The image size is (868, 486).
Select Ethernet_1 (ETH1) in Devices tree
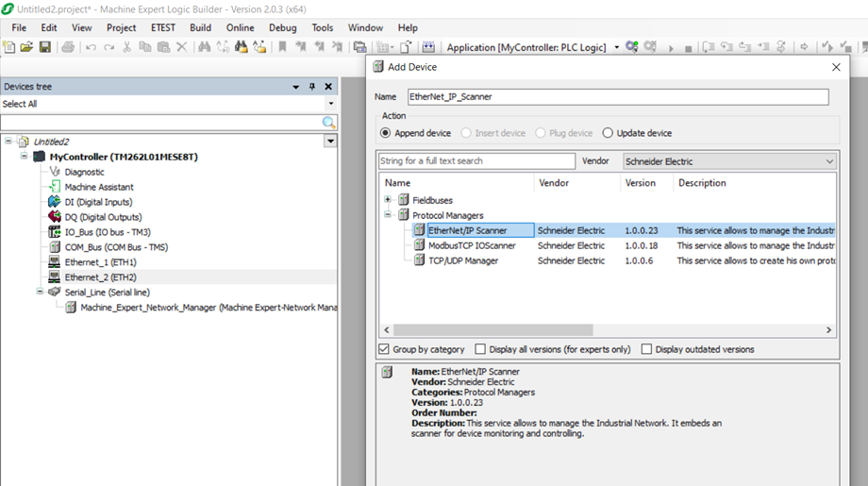(x=100, y=261)
